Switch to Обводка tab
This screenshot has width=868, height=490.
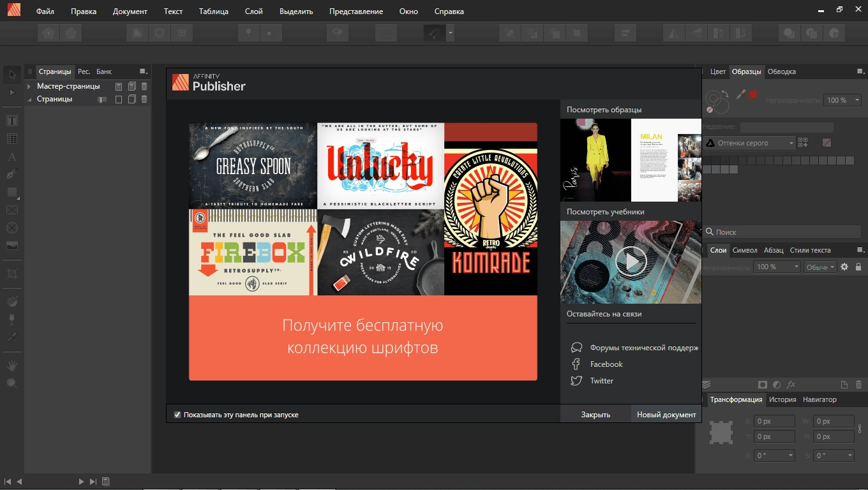click(781, 71)
